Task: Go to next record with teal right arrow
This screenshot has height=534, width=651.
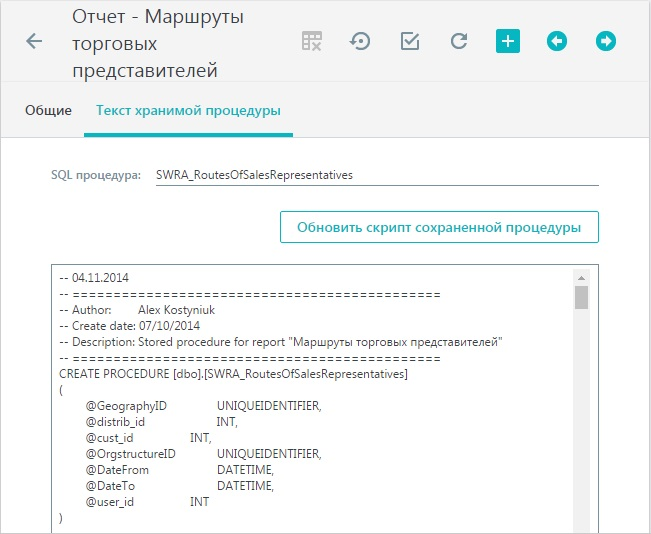Action: (606, 41)
